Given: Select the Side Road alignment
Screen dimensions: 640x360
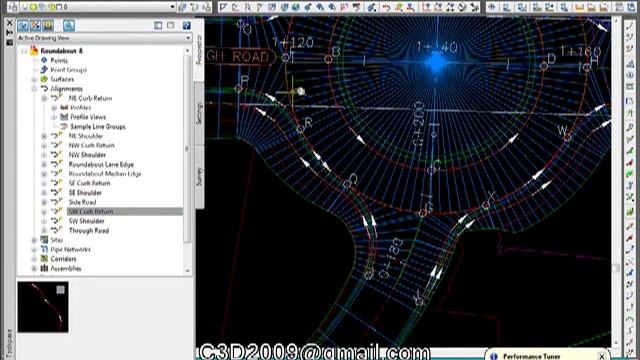Looking at the screenshot, I should (82, 202).
